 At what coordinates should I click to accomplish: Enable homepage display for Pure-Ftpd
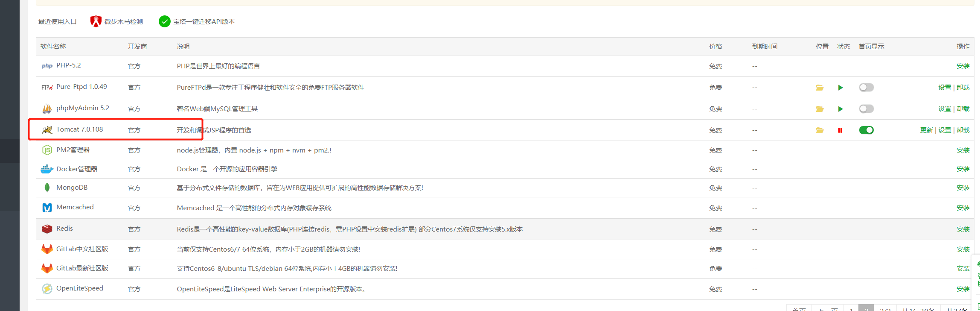tap(866, 88)
